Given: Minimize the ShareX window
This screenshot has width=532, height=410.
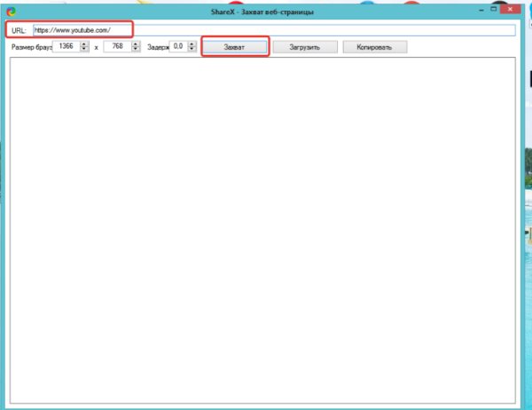Looking at the screenshot, I should 481,10.
